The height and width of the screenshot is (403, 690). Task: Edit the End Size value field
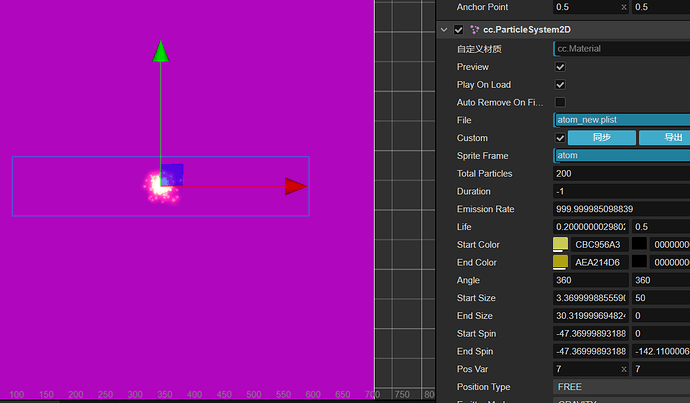click(x=591, y=315)
